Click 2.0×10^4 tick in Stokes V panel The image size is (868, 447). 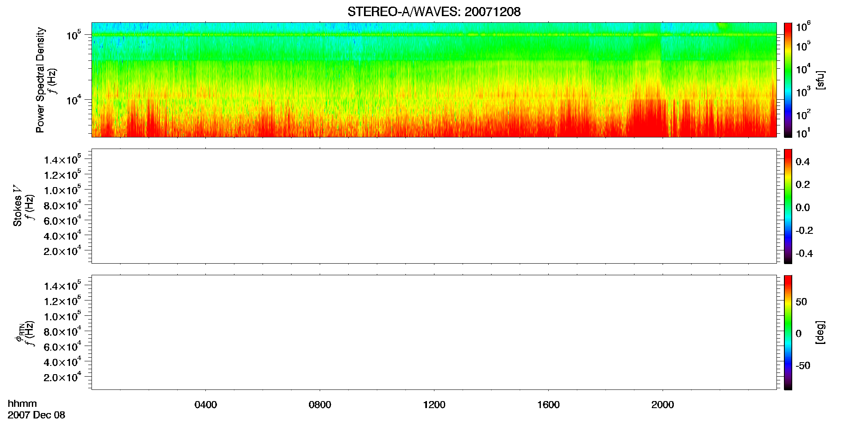pyautogui.click(x=62, y=251)
